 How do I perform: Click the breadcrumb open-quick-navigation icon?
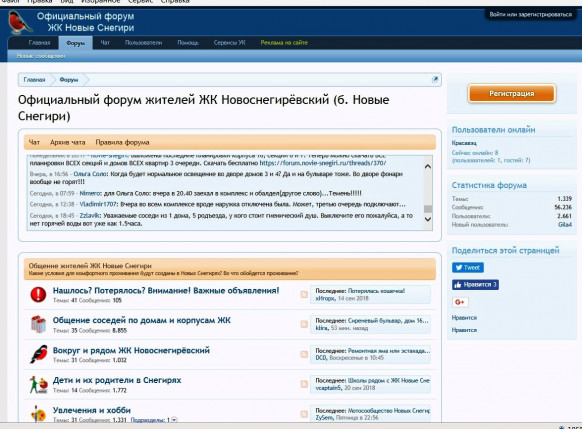(435, 79)
